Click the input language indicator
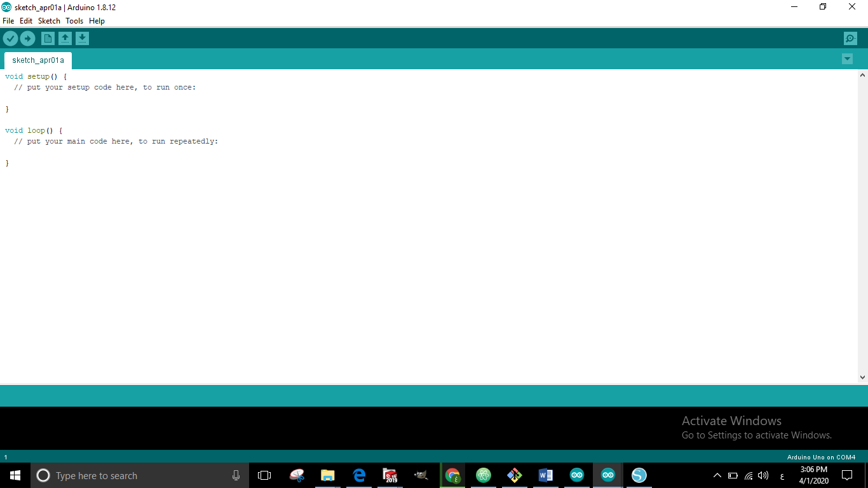This screenshot has height=488, width=868. click(782, 476)
